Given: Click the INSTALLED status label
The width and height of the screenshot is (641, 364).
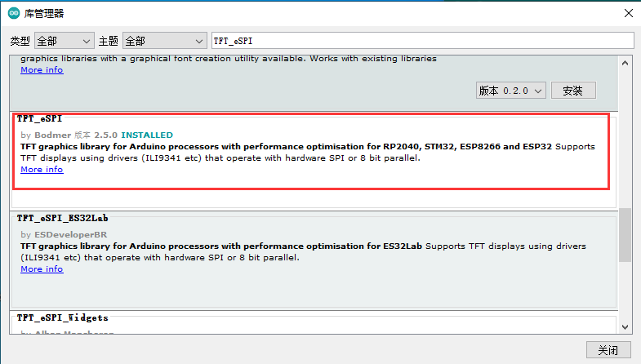Looking at the screenshot, I should [147, 135].
